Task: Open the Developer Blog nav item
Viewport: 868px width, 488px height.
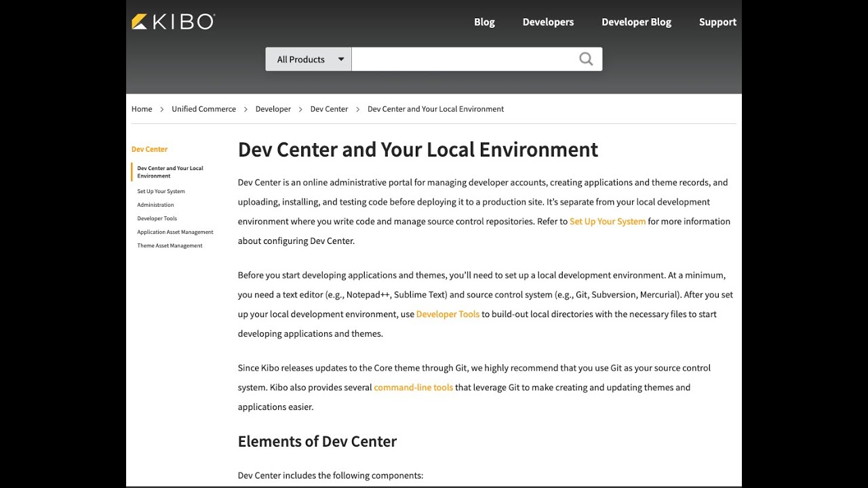Action: (636, 22)
